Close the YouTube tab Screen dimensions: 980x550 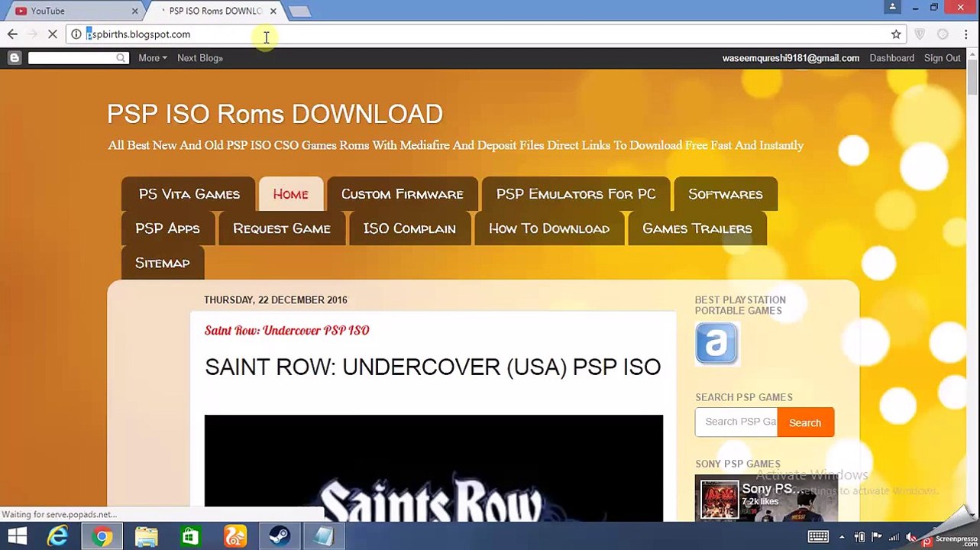click(135, 11)
